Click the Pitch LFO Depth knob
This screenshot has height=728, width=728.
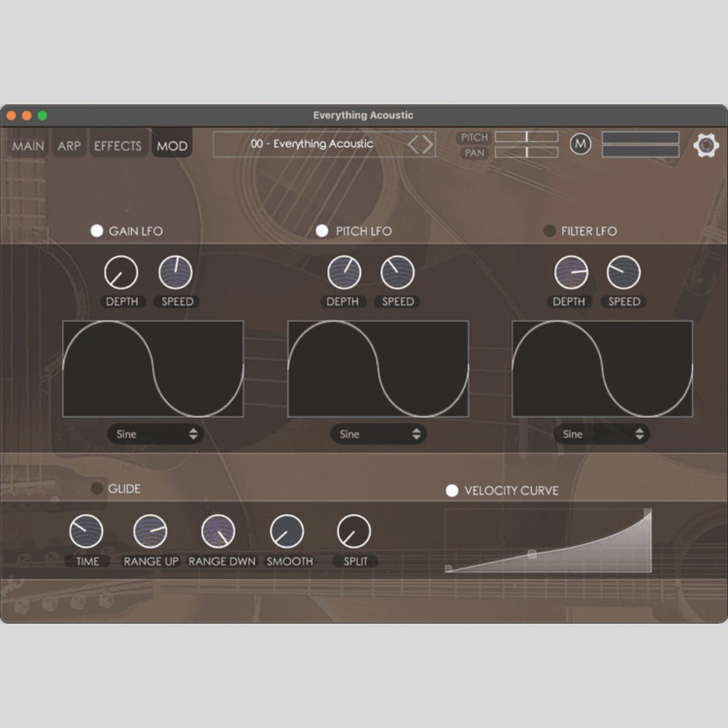pyautogui.click(x=344, y=272)
